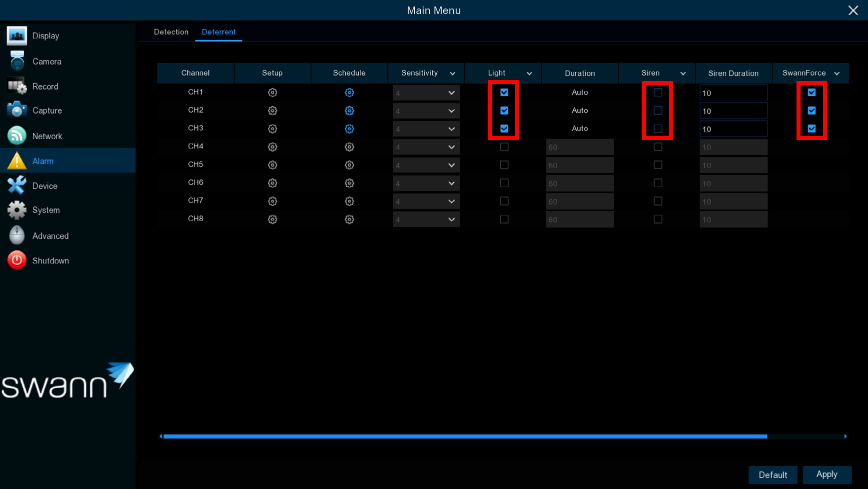The image size is (868, 489).
Task: Click the Default button
Action: pyautogui.click(x=773, y=475)
